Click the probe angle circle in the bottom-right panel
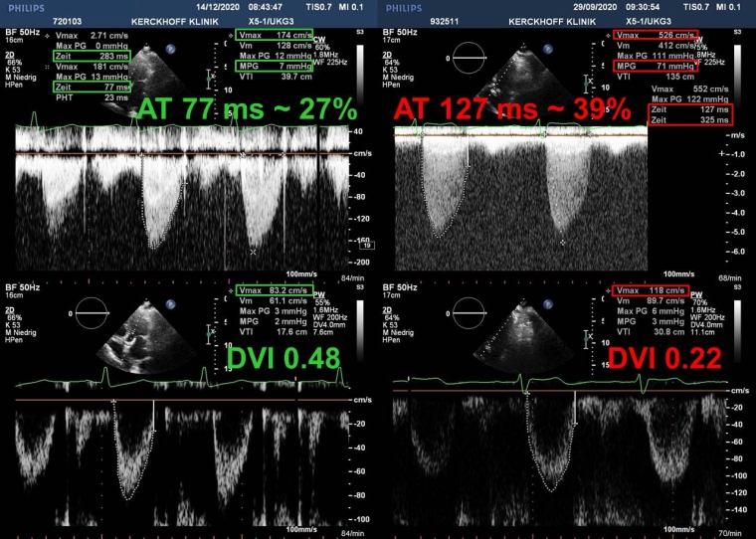Screen dimensions: 756x539 [470, 313]
